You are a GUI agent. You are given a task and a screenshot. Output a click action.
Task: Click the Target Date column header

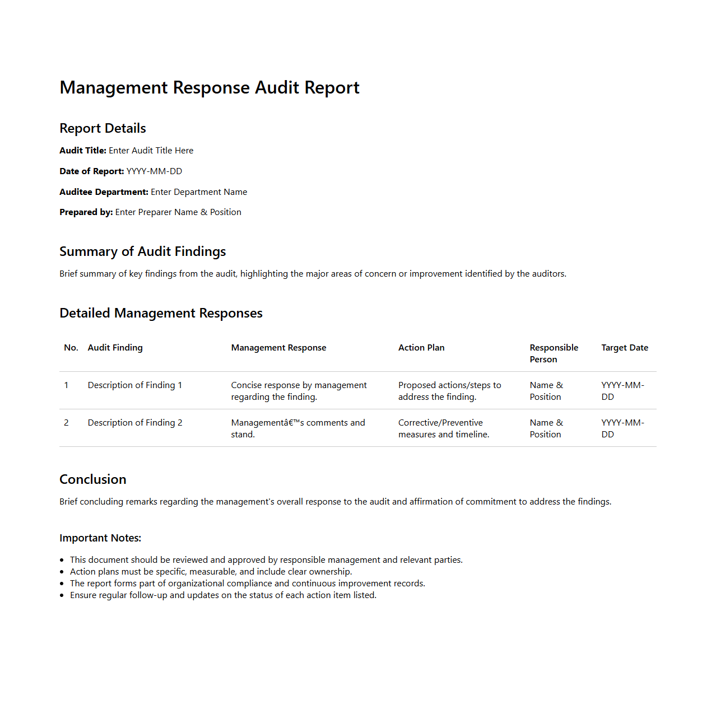coord(624,348)
